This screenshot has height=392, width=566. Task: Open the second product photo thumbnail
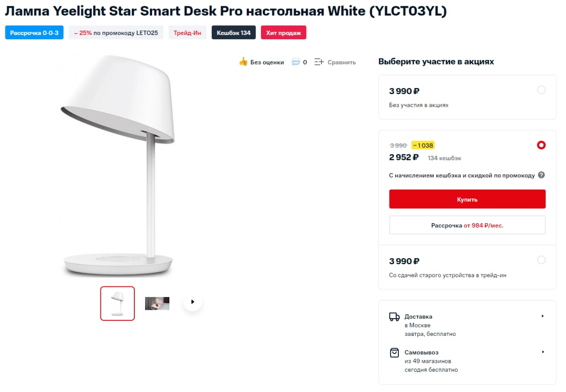click(157, 303)
